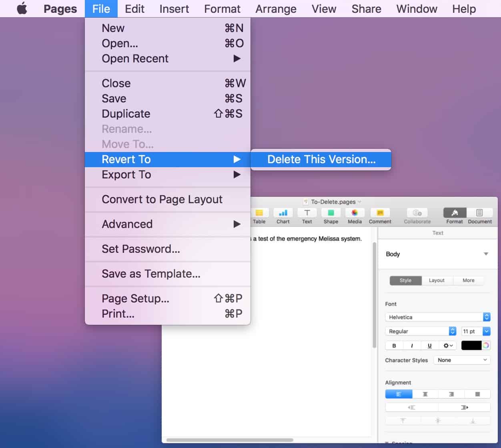Viewport: 501px width, 448px height.
Task: Align text right
Action: [x=451, y=394]
